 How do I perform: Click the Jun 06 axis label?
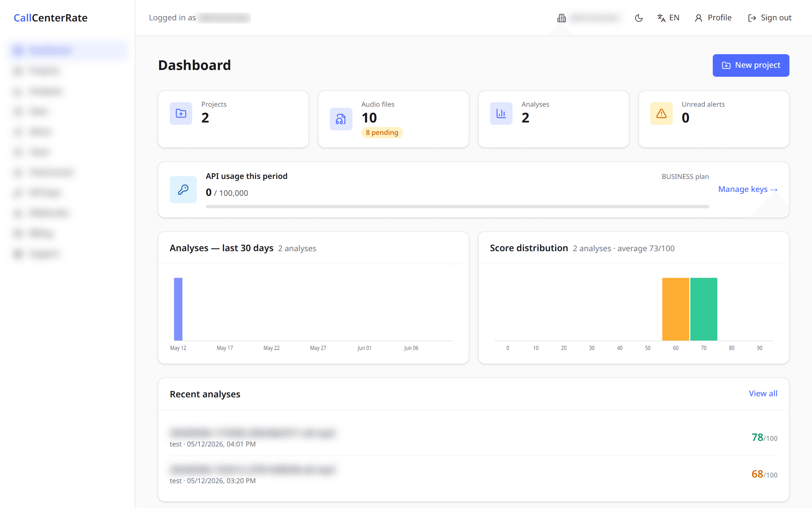pyautogui.click(x=411, y=348)
